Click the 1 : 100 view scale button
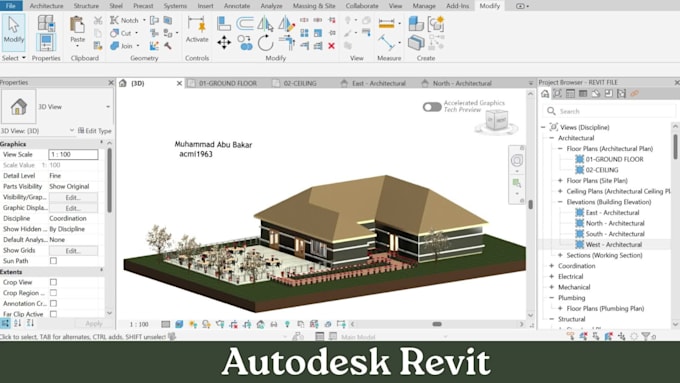This screenshot has width=680, height=383. click(x=139, y=324)
